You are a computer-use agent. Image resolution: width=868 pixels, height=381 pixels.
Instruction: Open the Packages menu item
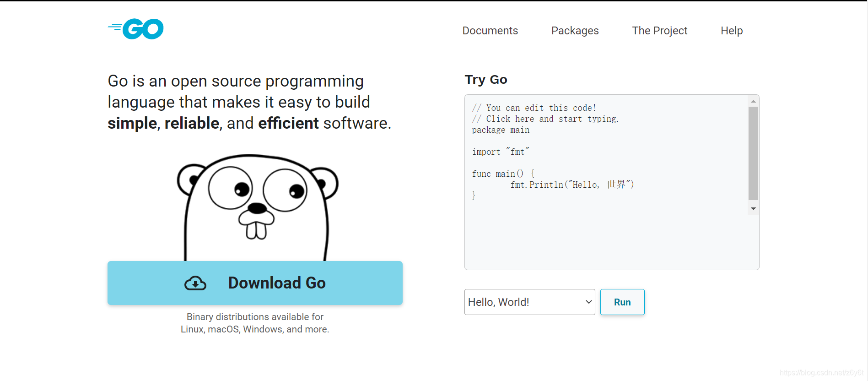[x=575, y=31]
